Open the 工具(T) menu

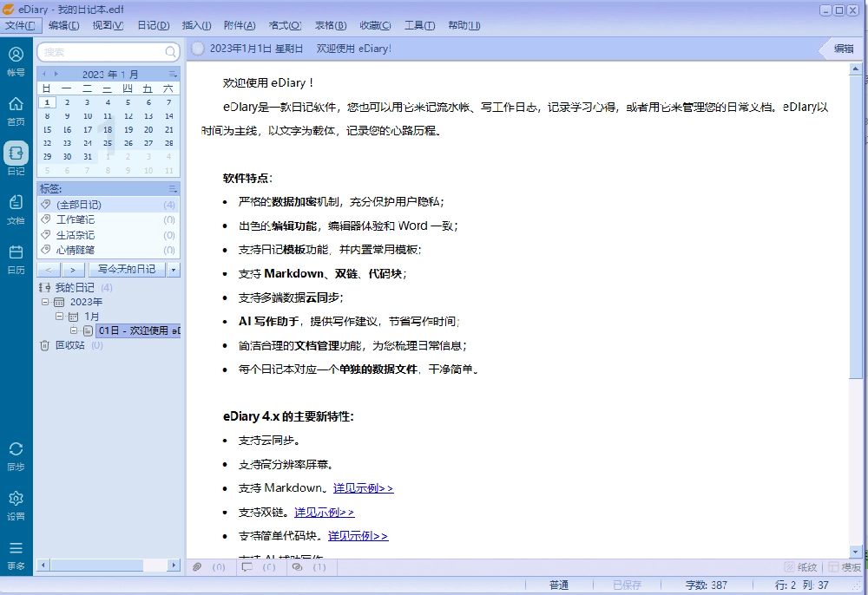click(x=419, y=25)
